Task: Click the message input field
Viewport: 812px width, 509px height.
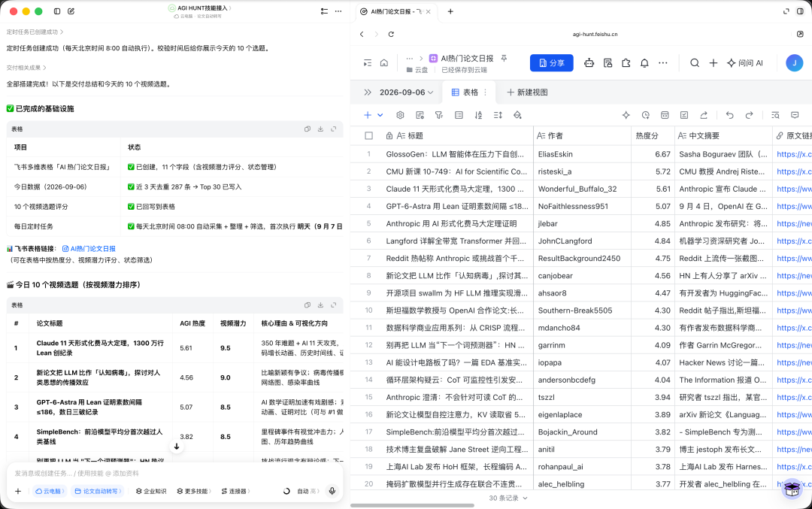Action: coord(174,473)
